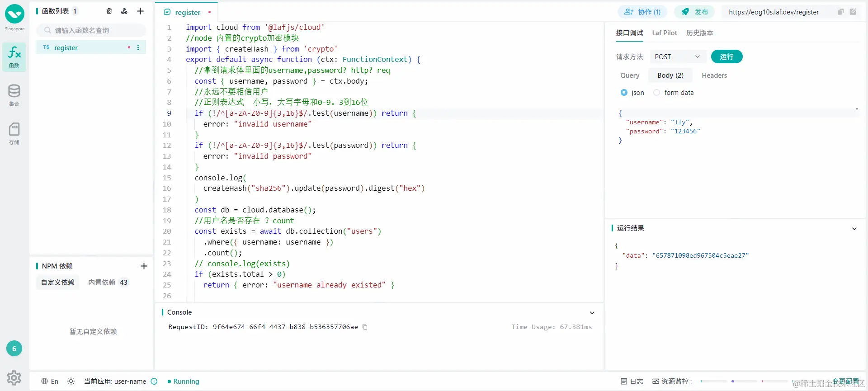Open the 历史版本 history tab
Screen dimensions: 868x391
point(700,33)
